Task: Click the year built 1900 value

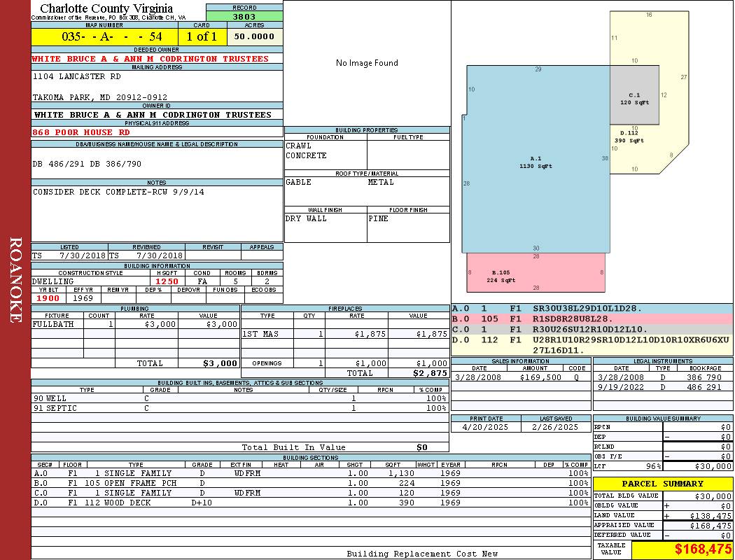Action: (48, 298)
